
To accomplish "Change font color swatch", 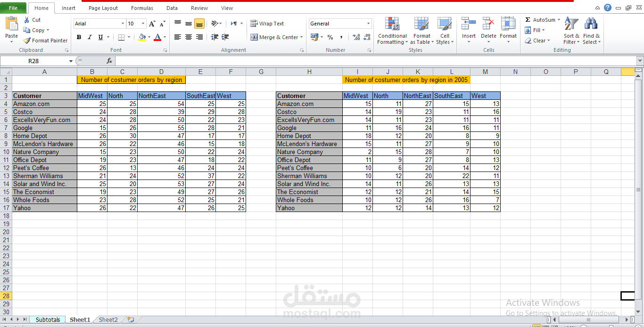I will (157, 37).
